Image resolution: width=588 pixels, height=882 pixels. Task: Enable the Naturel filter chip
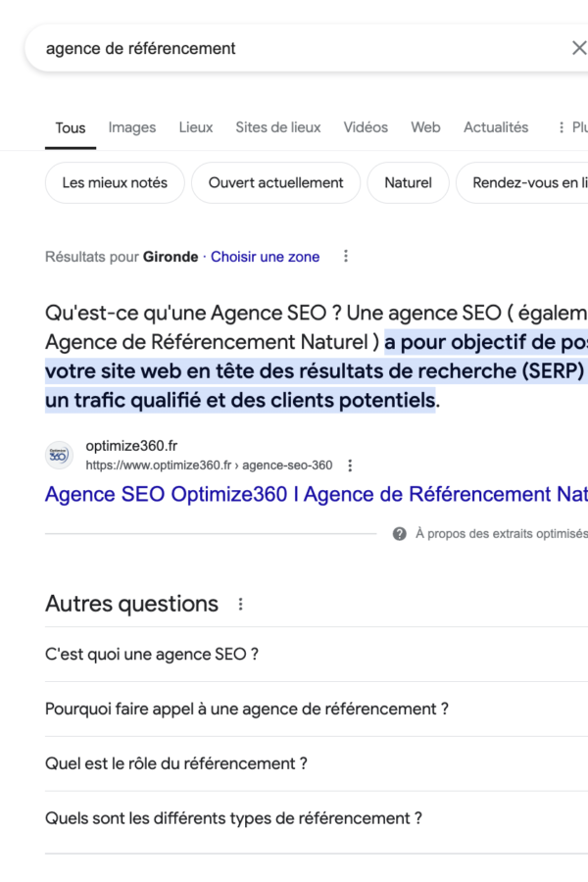click(408, 182)
